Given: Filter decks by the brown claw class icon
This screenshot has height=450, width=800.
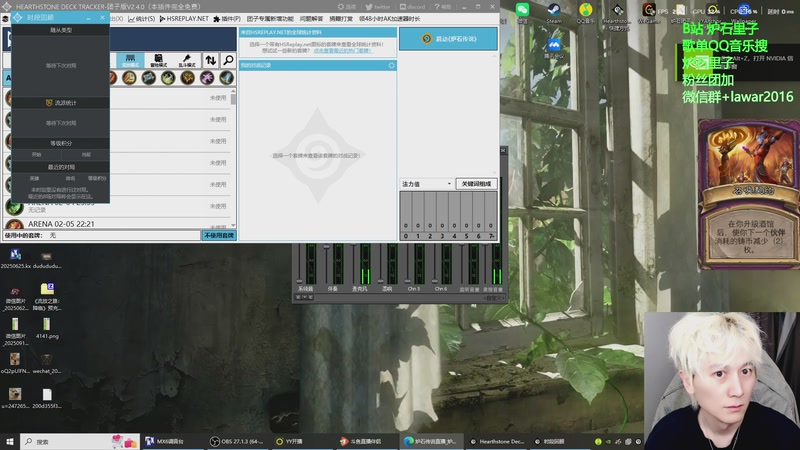Looking at the screenshot, I should [x=187, y=78].
